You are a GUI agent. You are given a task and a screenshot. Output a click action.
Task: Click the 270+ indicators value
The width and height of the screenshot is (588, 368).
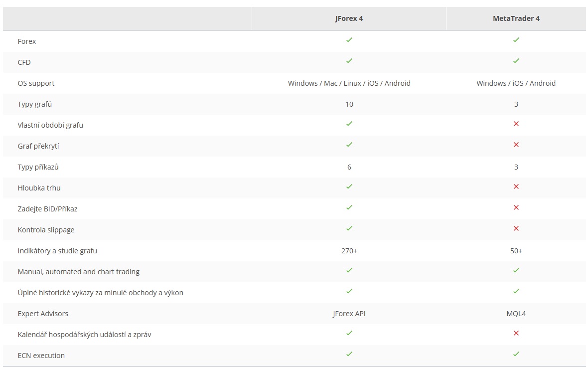[349, 251]
